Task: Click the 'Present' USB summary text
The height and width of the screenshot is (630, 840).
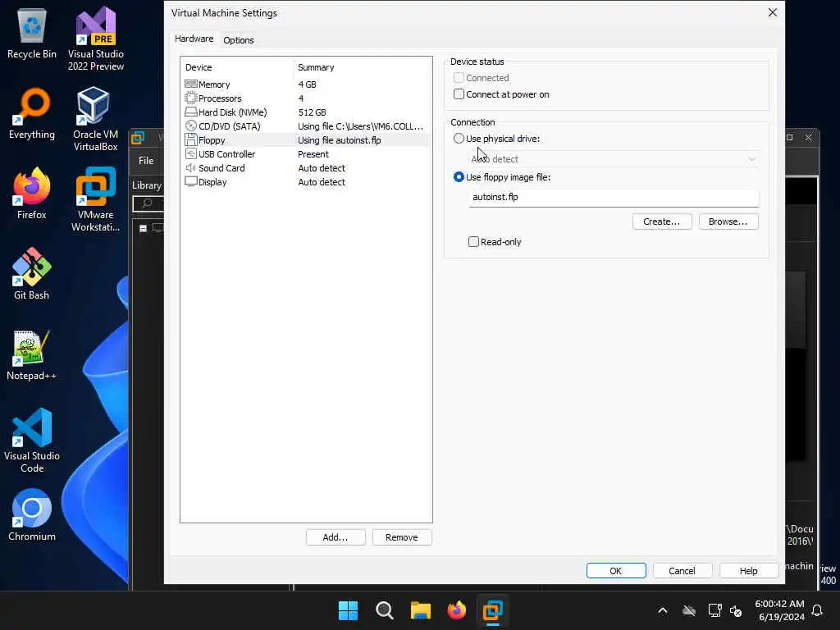Action: point(313,153)
